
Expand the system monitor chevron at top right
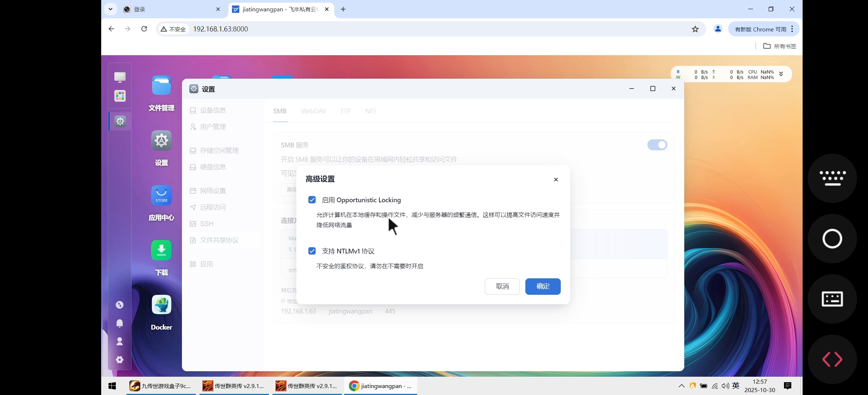782,74
